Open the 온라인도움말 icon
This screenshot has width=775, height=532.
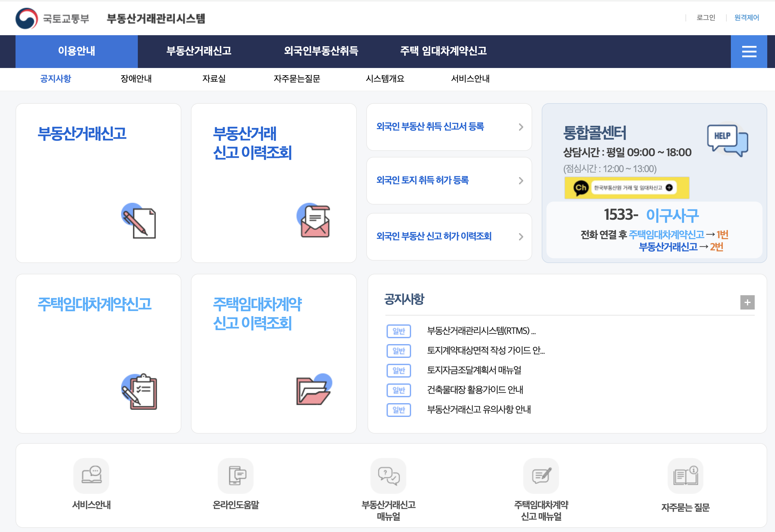click(x=235, y=475)
